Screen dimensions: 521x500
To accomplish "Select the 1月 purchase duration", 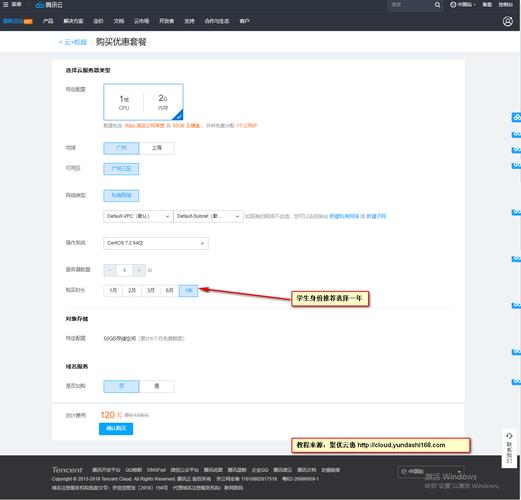I will (113, 290).
